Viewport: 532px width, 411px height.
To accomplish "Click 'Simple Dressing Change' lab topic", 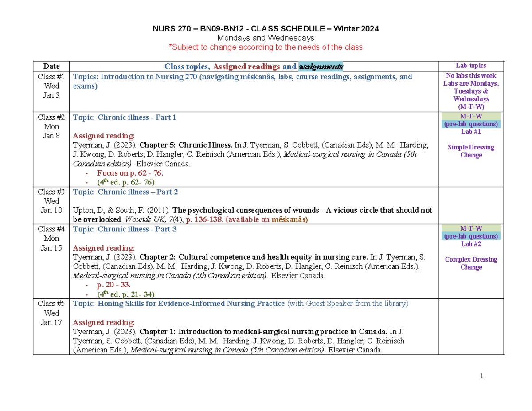I will point(471,151).
